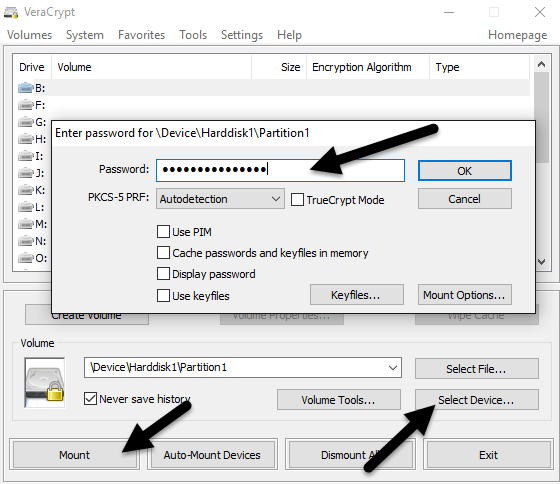The height and width of the screenshot is (484, 560).
Task: Open the Tools menu
Action: pyautogui.click(x=193, y=35)
